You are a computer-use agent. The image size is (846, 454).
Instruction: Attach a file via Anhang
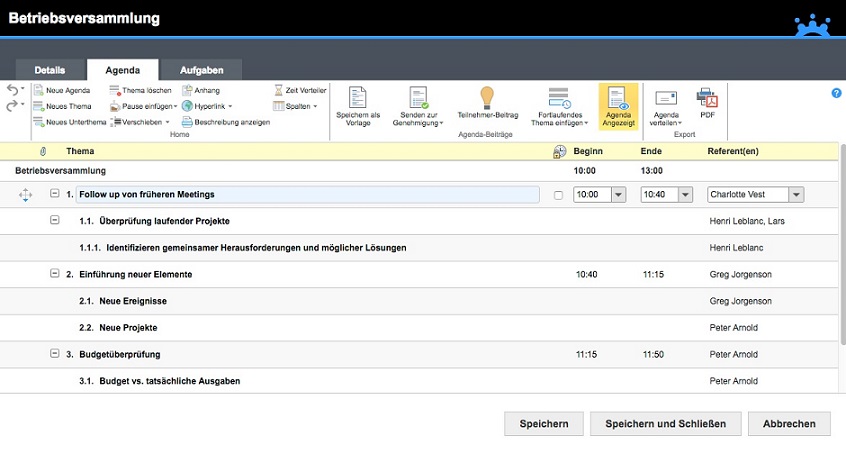(201, 90)
